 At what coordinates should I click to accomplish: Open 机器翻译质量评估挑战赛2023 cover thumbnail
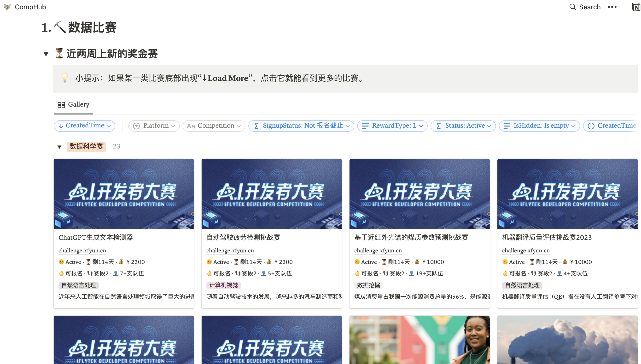point(567,194)
